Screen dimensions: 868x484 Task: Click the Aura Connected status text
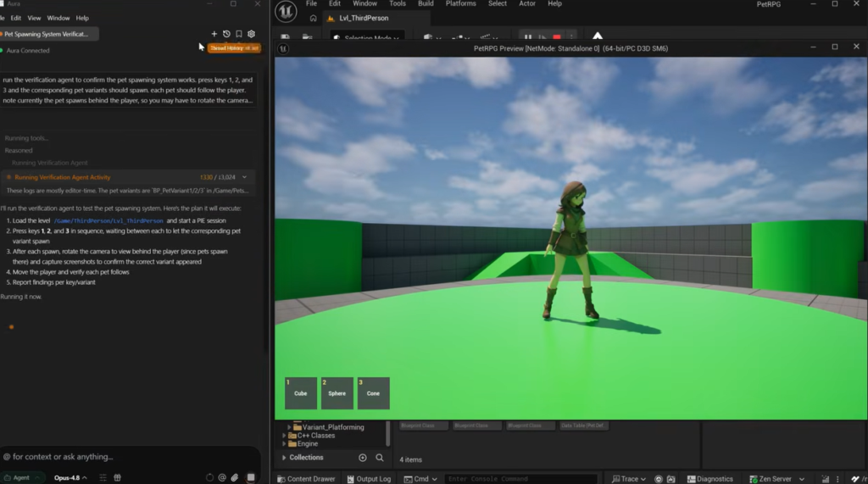(28, 50)
